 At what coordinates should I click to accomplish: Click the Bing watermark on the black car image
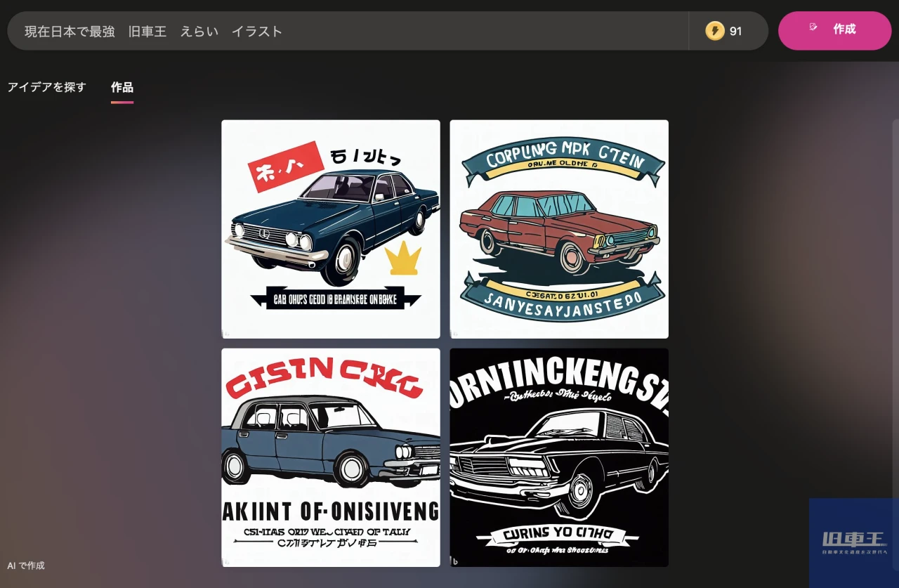(454, 561)
